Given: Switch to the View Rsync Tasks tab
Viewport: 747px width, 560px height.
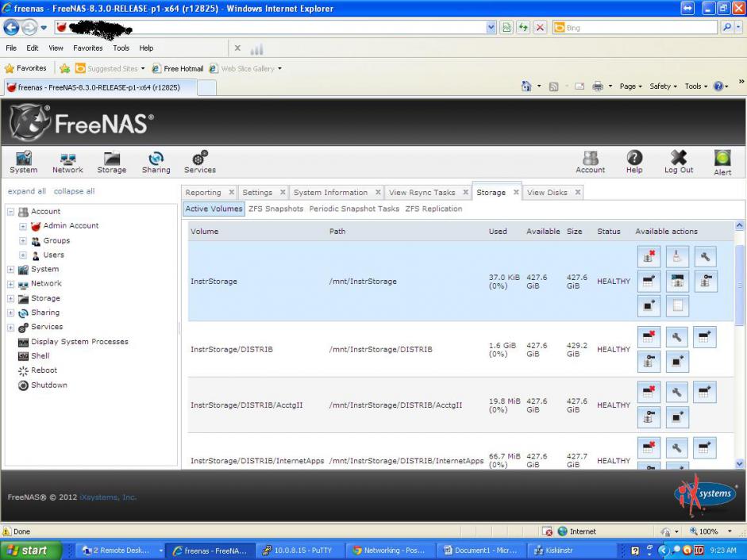Looking at the screenshot, I should [422, 193].
